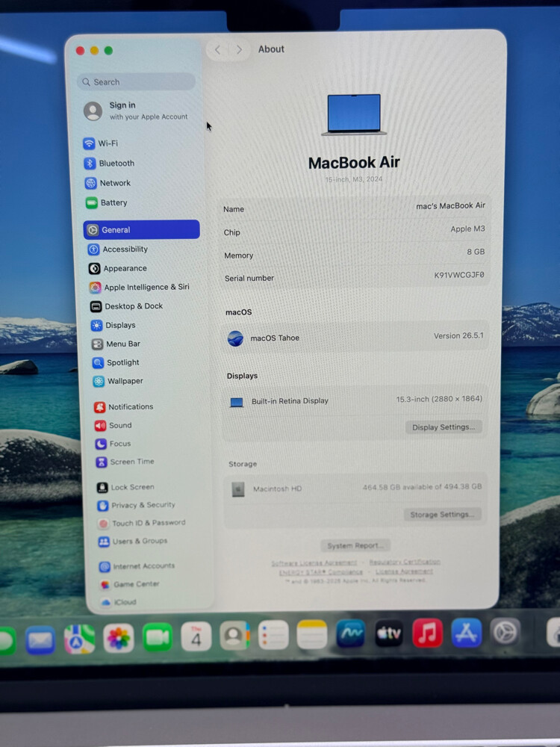The image size is (560, 747).
Task: Focus the Search field in sidebar
Action: tap(136, 82)
